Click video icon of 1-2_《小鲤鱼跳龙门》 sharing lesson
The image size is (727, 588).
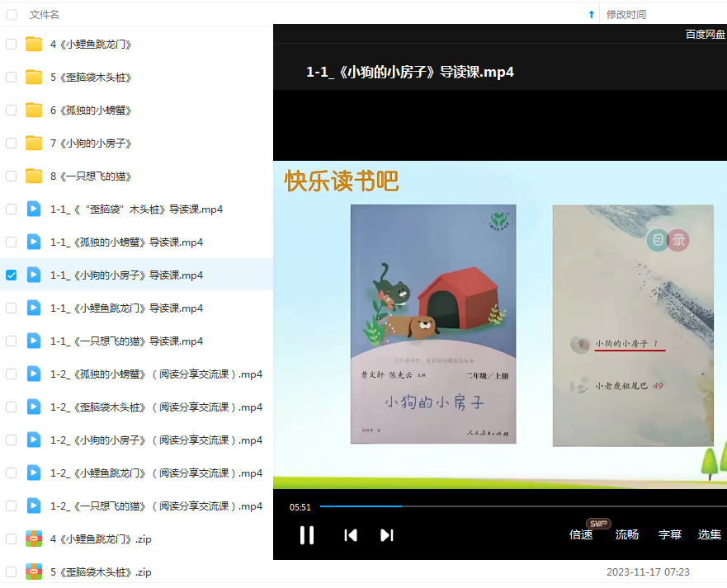tap(33, 473)
